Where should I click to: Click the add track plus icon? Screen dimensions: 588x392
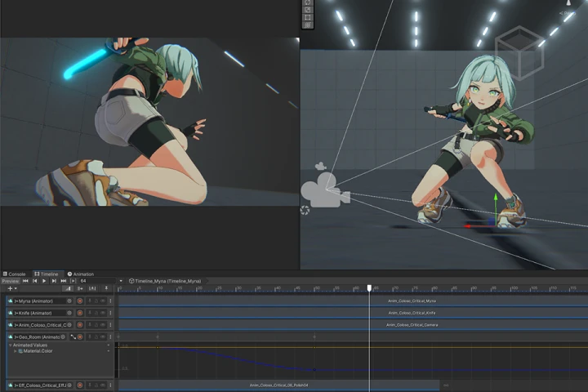click(10, 288)
